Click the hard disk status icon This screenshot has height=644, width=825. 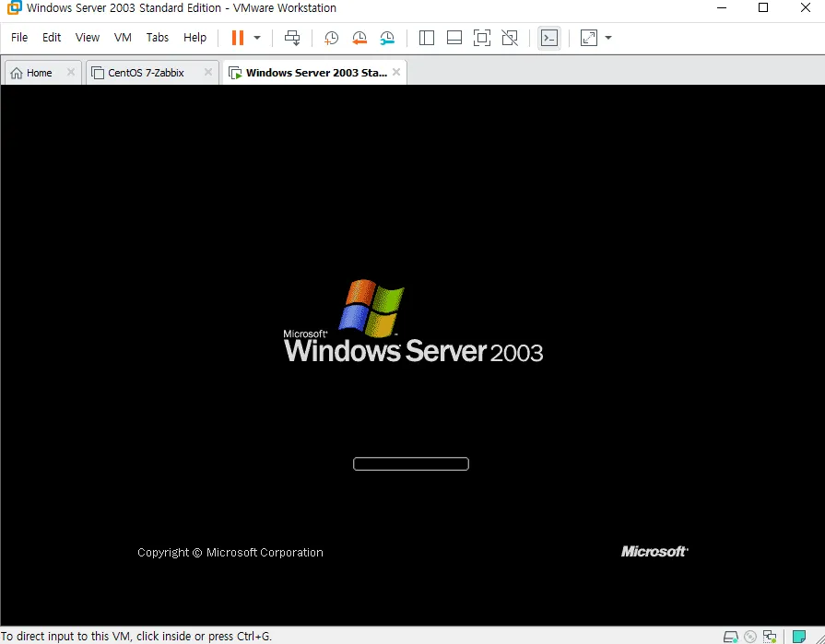(731, 637)
